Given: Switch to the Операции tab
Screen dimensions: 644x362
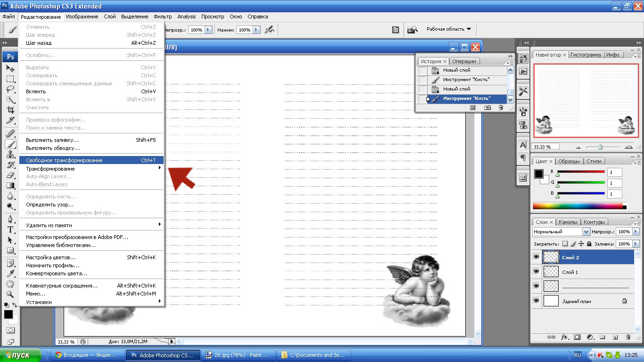Looking at the screenshot, I should point(464,61).
